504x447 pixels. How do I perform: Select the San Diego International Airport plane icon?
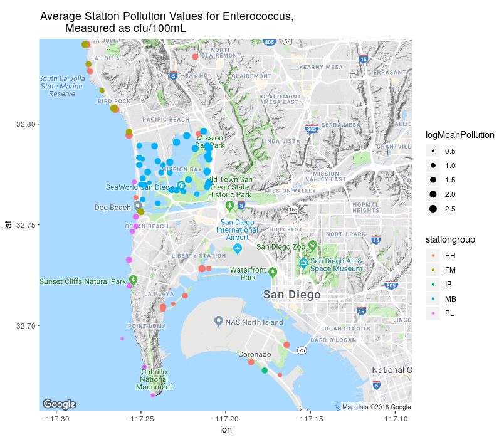(x=238, y=249)
